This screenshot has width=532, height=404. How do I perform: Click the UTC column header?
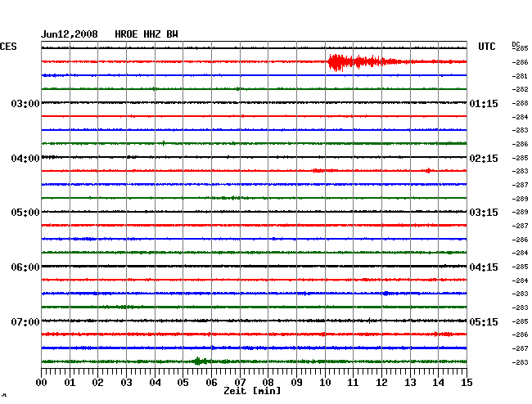click(486, 47)
